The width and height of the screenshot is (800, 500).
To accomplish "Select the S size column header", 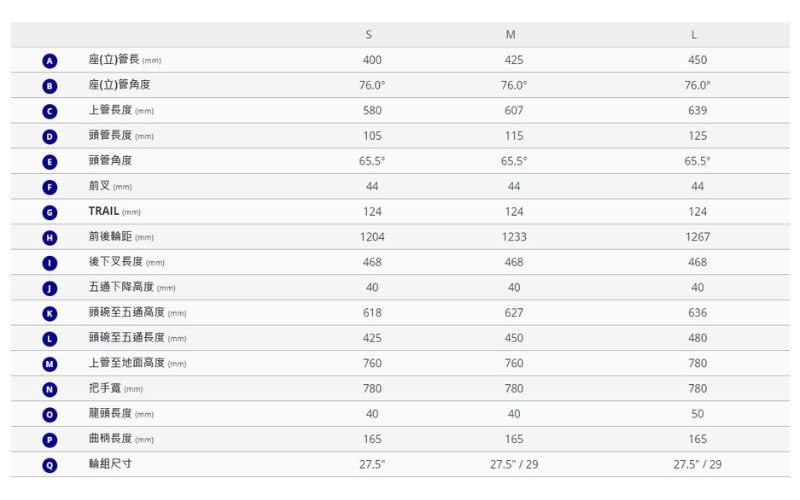I will [x=369, y=35].
